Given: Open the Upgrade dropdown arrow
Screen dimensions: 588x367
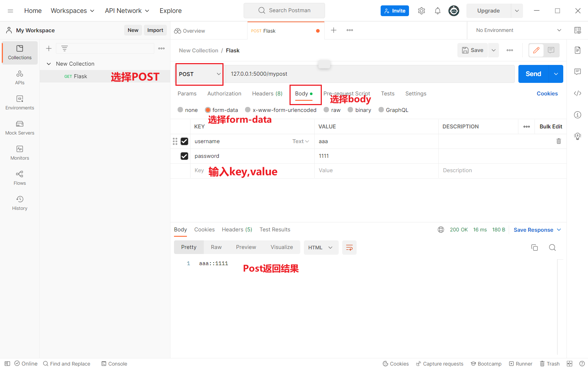Looking at the screenshot, I should [x=517, y=11].
